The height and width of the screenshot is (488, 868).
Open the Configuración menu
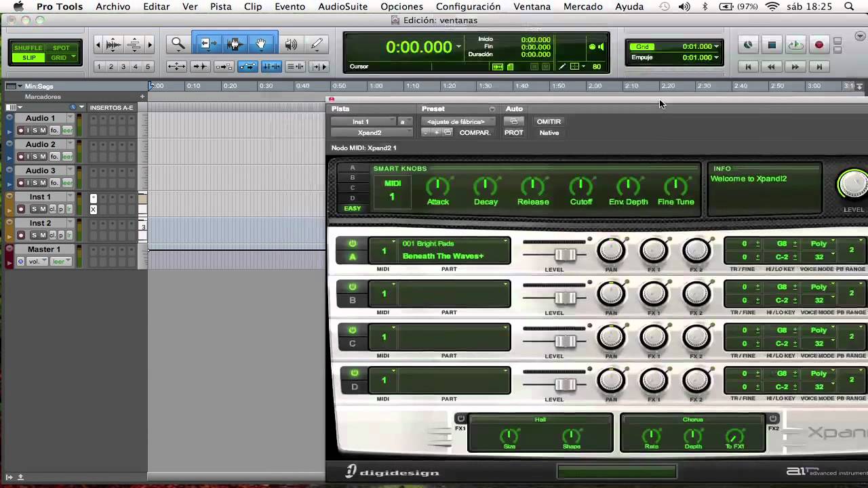coord(468,6)
